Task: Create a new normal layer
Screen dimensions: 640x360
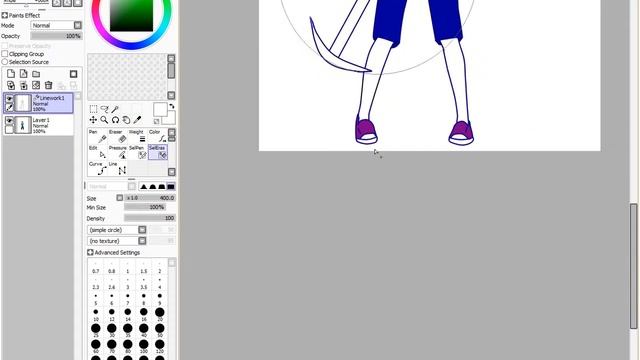Action: [x=11, y=74]
